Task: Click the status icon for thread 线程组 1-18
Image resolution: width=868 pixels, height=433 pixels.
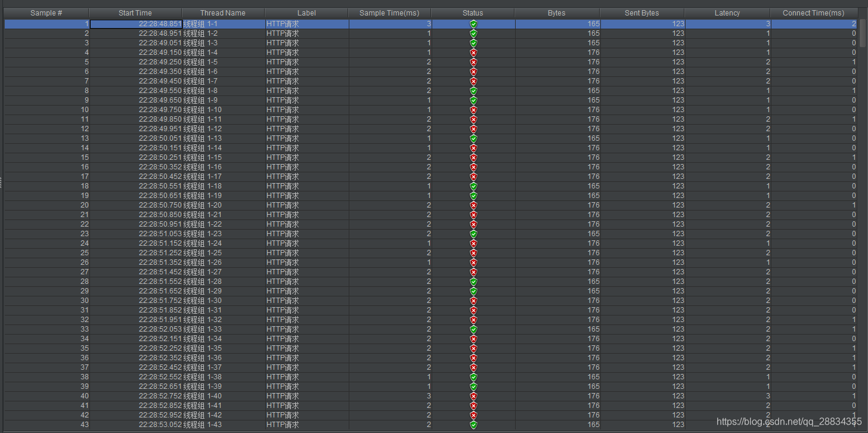Action: point(473,186)
